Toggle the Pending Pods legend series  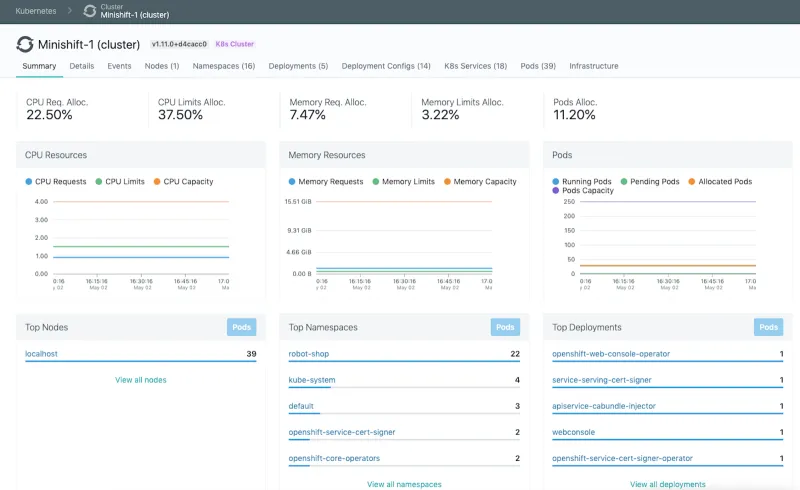coord(650,182)
